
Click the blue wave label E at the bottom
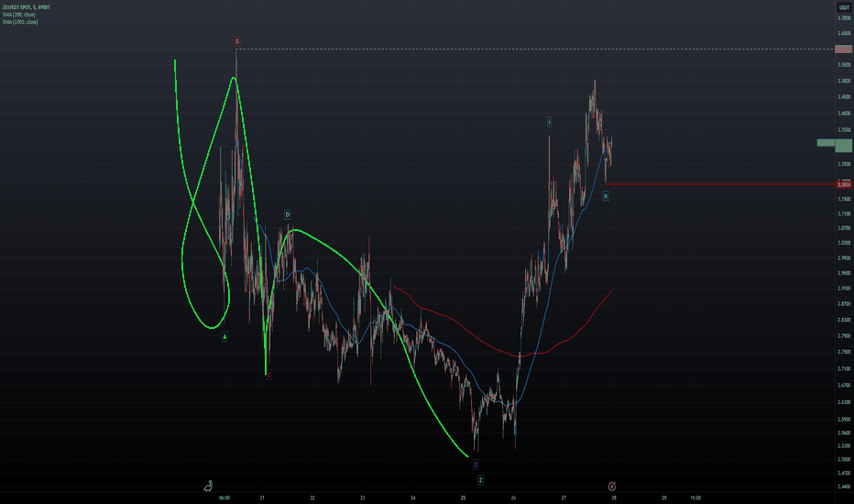[476, 465]
